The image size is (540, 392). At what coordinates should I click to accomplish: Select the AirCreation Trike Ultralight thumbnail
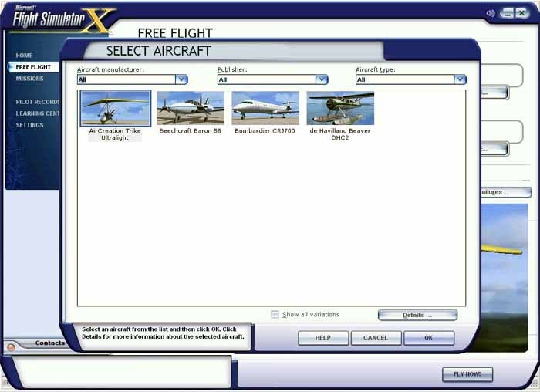click(116, 108)
